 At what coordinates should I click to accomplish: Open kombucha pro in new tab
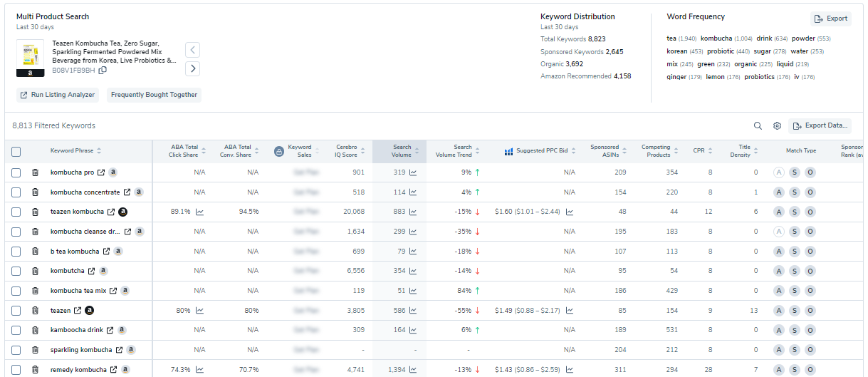click(x=101, y=172)
